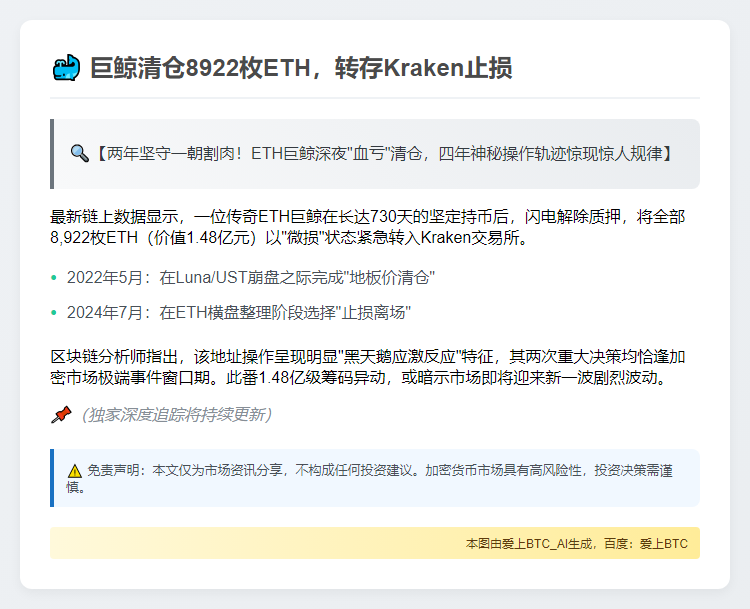Select the bullet '2022年5月' Luna/UST line

click(x=251, y=277)
